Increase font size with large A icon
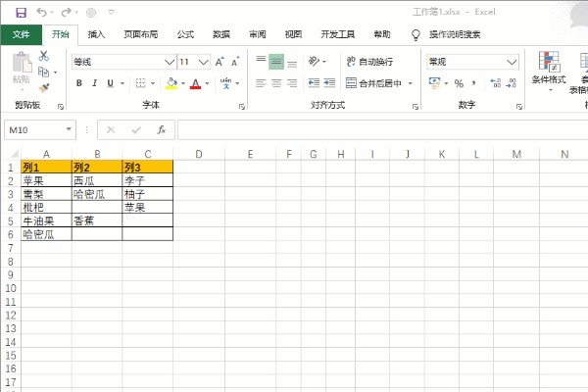The image size is (588, 392). tap(220, 62)
